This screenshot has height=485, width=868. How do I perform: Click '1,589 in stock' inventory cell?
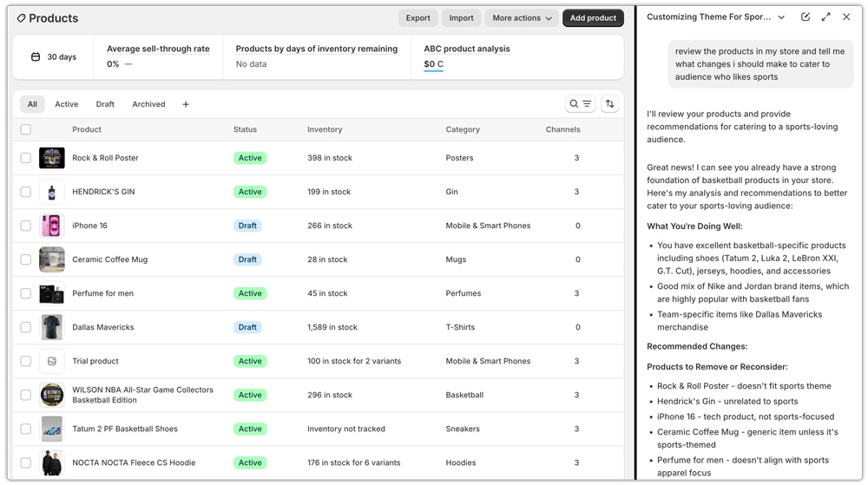pyautogui.click(x=332, y=327)
